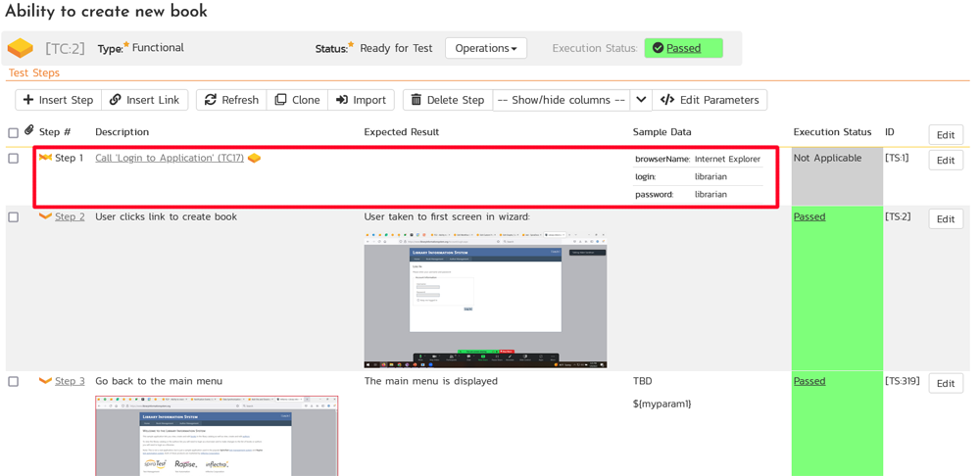This screenshot has height=476, width=980.
Task: Click the orange step icon beside Step 3
Action: coord(45,381)
